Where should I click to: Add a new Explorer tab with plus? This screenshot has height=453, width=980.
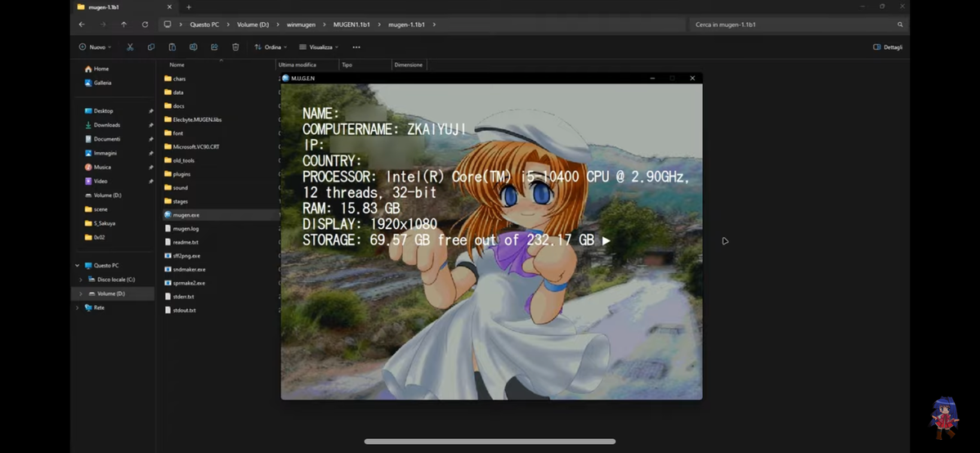click(x=189, y=7)
